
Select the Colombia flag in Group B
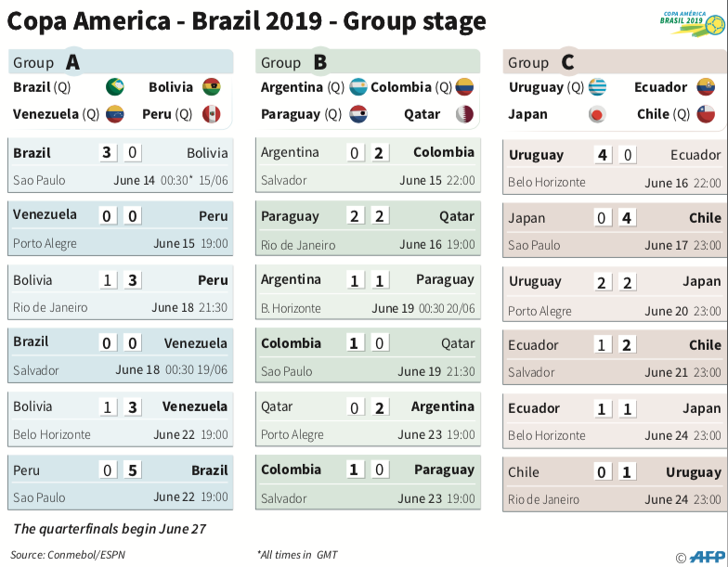click(x=464, y=87)
